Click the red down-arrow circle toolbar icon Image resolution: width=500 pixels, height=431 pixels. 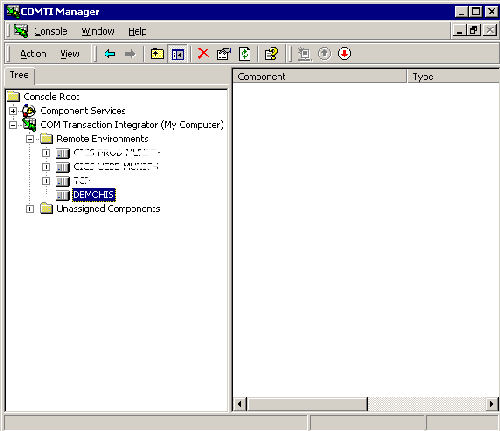pyautogui.click(x=344, y=54)
